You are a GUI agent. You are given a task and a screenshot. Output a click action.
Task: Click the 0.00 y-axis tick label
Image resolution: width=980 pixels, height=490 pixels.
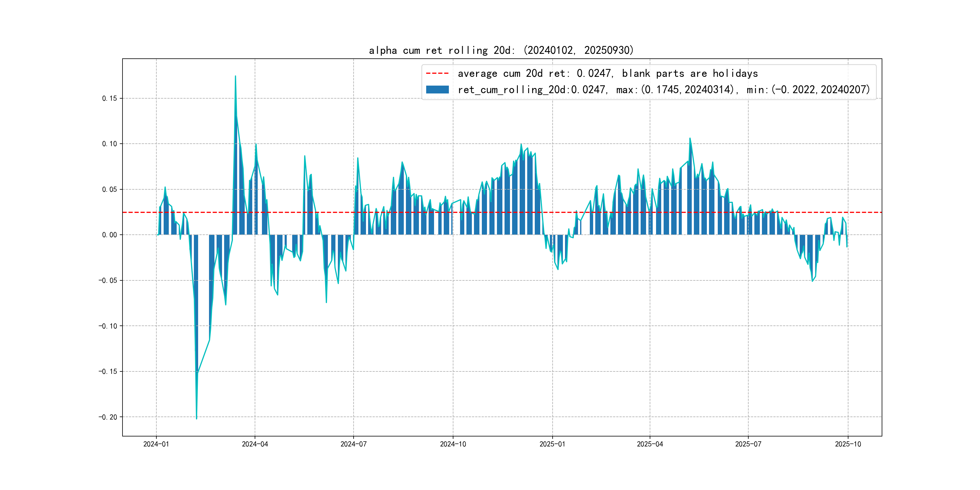109,235
